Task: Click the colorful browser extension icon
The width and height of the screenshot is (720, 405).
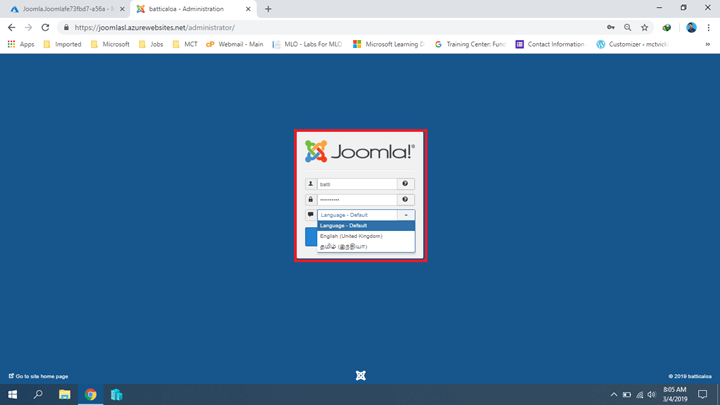Action: 667,28
